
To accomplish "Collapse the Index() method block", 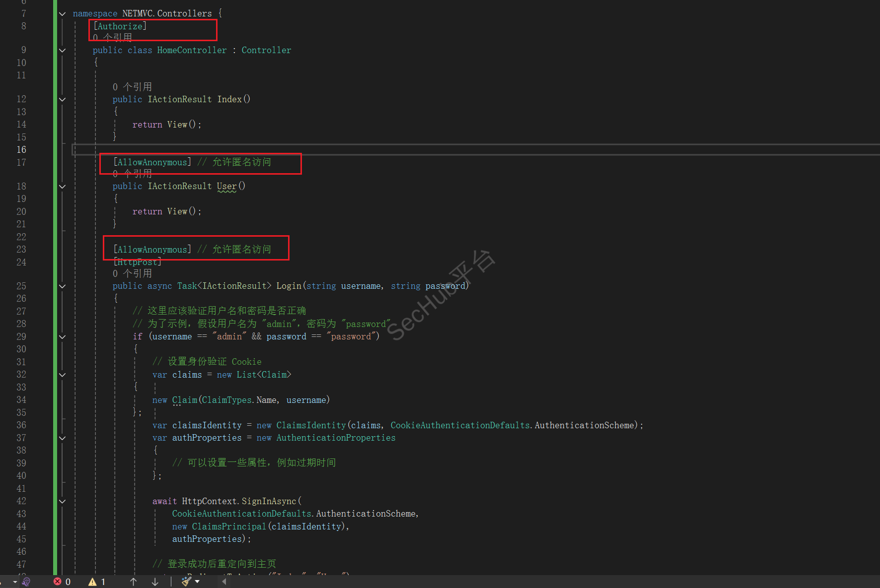I will coord(62,99).
